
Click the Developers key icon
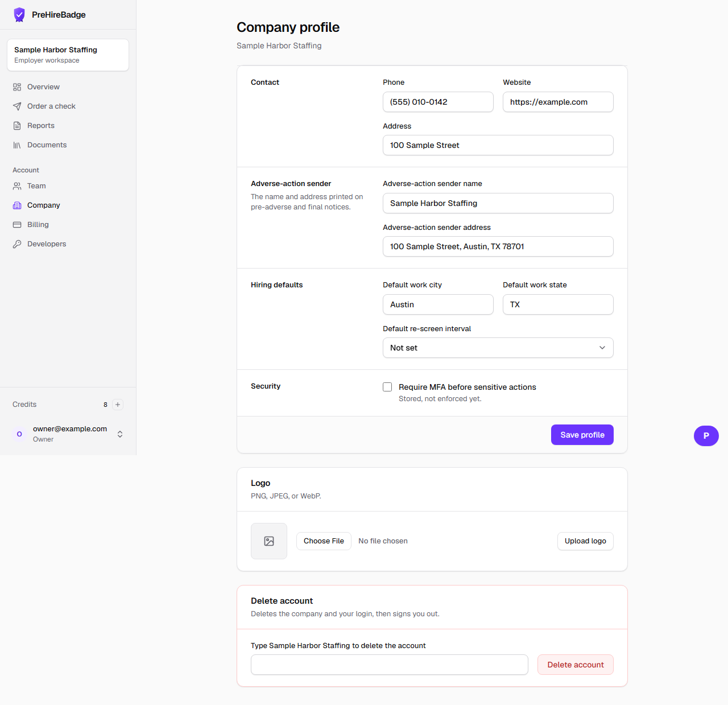[17, 244]
